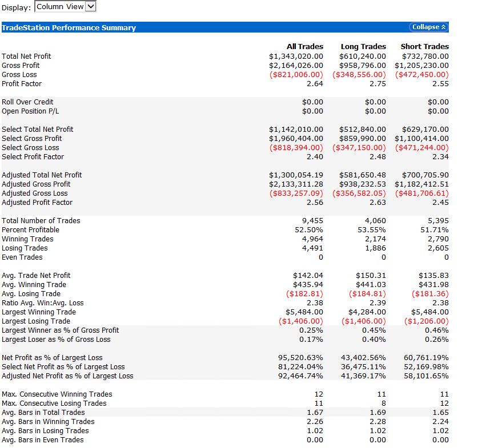482x448 pixels.
Task: Click the $1,300,054.19 adjusted net profit value
Action: click(296, 175)
